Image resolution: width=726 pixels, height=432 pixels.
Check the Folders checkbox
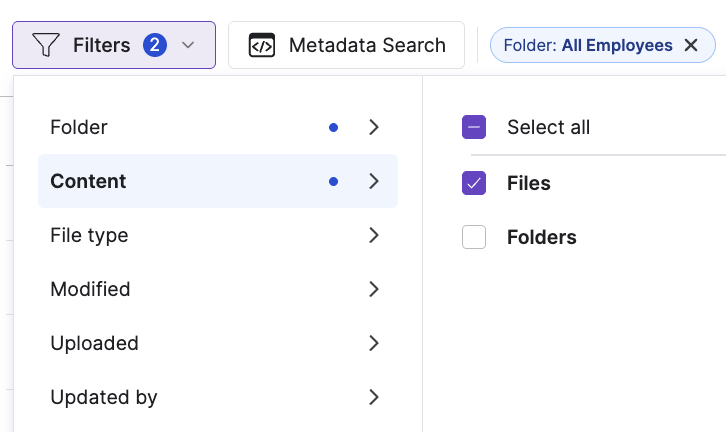click(474, 237)
